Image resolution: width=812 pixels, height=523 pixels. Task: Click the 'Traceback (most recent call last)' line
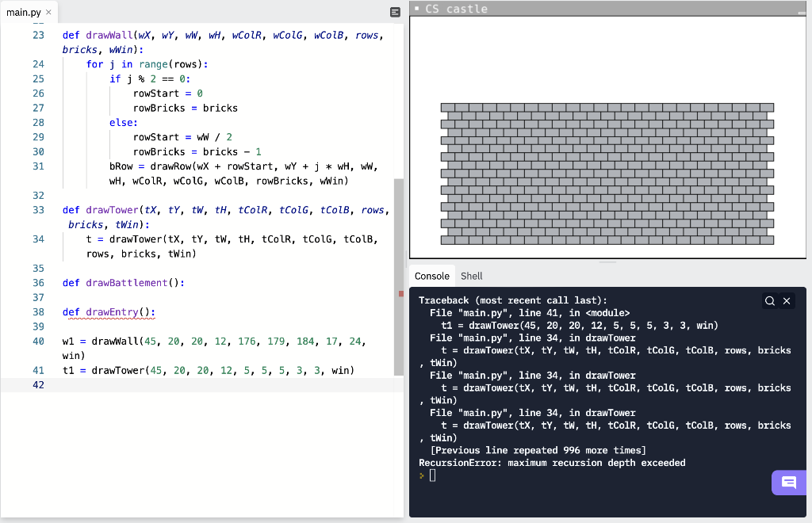513,300
